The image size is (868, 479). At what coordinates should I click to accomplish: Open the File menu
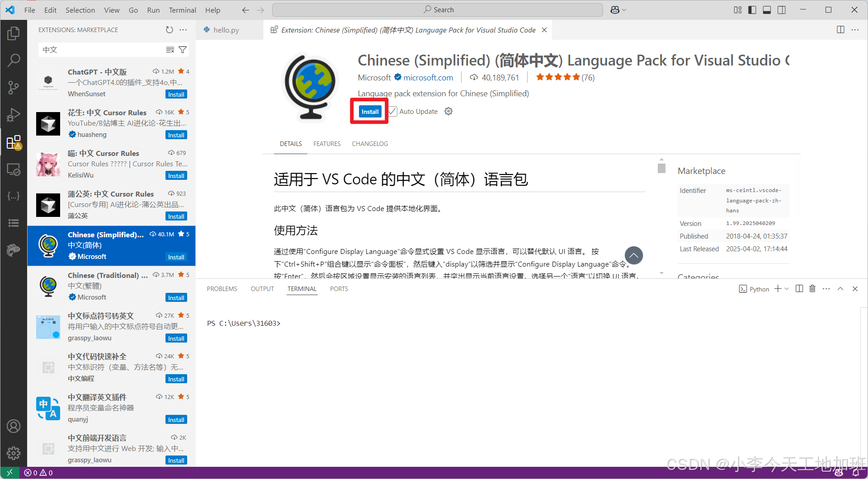click(x=30, y=10)
